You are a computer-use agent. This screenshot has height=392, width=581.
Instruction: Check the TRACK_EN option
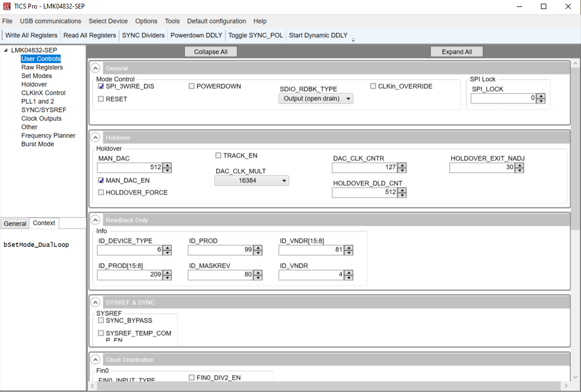218,155
